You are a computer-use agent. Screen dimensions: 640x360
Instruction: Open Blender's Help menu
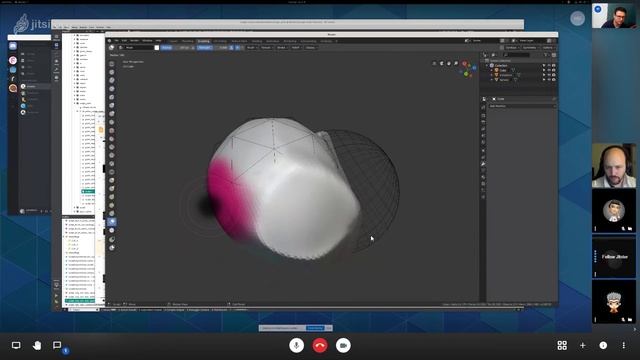click(158, 41)
